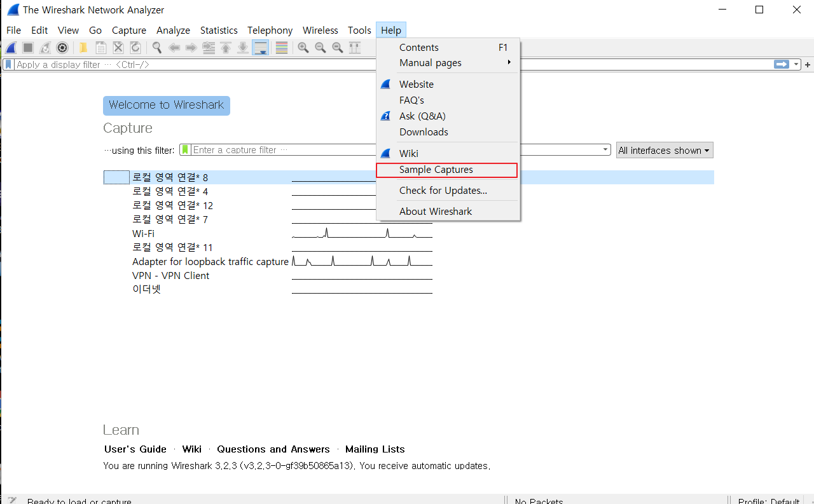Screen dimensions: 814x504
Task: Open the All interfaces shown dropdown
Action: pos(665,150)
